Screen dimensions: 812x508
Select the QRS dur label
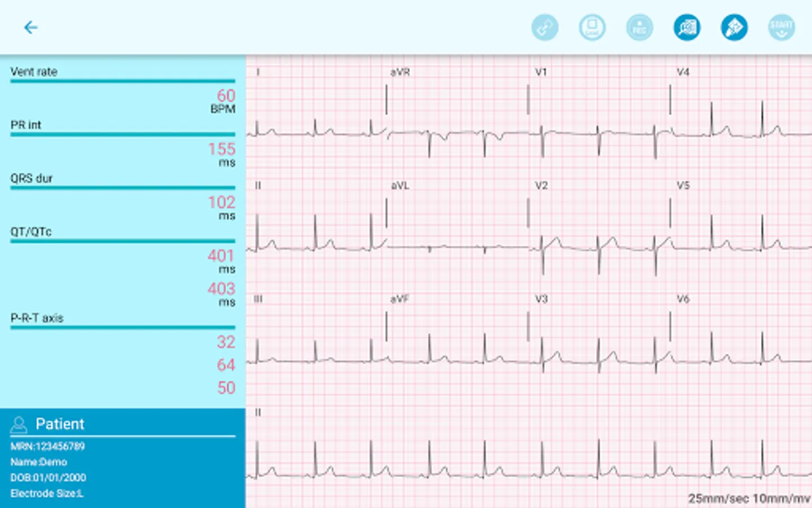pos(32,178)
